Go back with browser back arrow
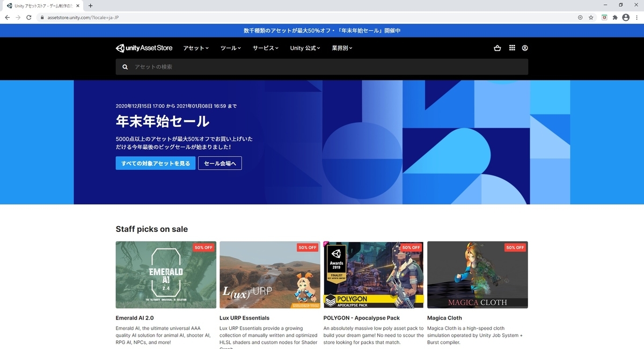Viewport: 644px width, 349px height. pos(8,17)
